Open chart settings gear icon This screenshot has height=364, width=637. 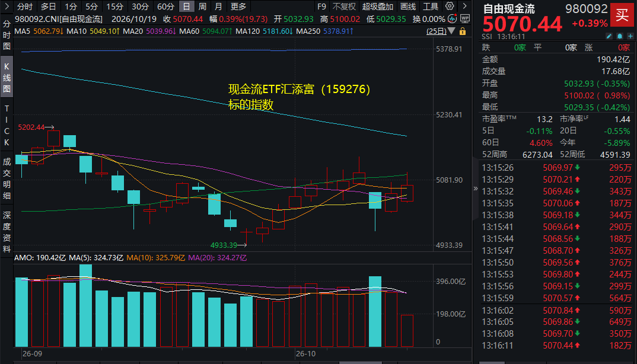(x=450, y=6)
